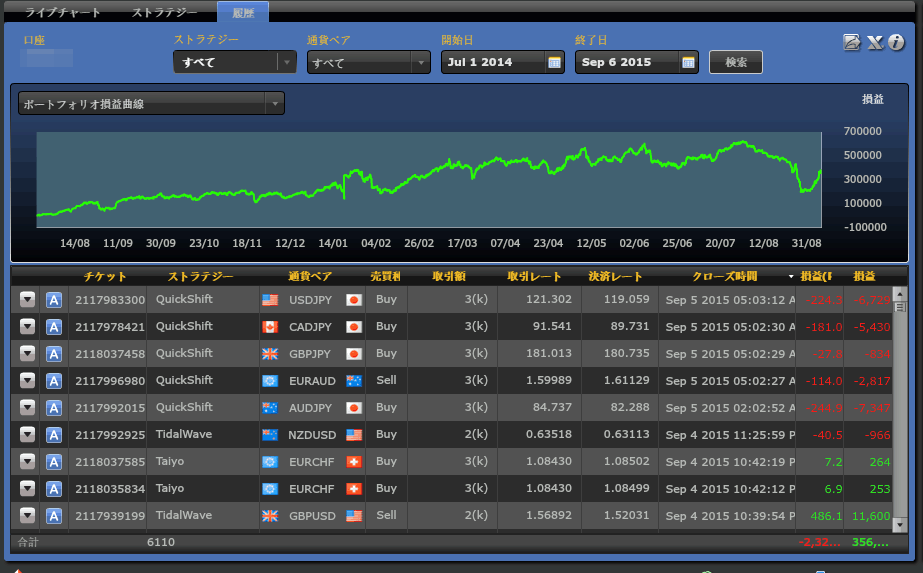Click the A icon for ticket 2118035834
The width and height of the screenshot is (923, 573).
click(54, 489)
